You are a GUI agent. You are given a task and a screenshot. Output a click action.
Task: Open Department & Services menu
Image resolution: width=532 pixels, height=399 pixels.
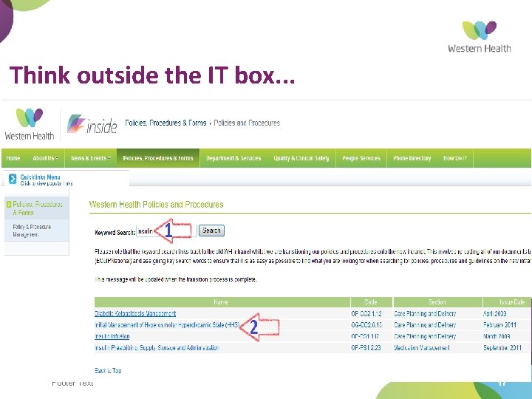click(x=233, y=158)
